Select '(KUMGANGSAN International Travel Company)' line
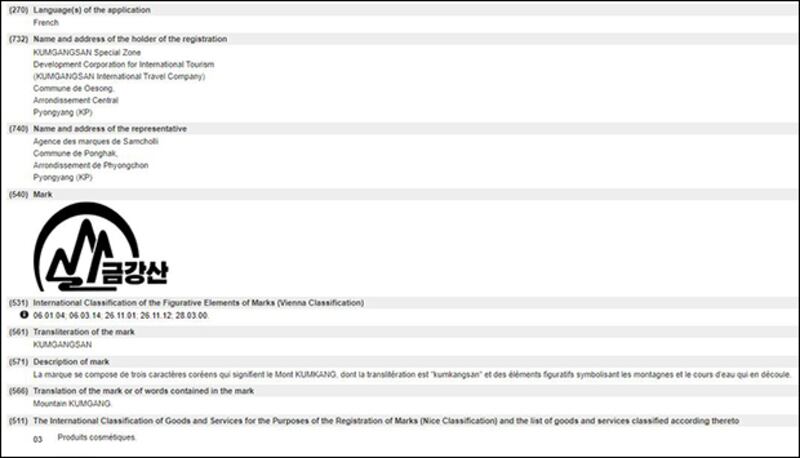This screenshot has height=458, width=800. [x=119, y=77]
